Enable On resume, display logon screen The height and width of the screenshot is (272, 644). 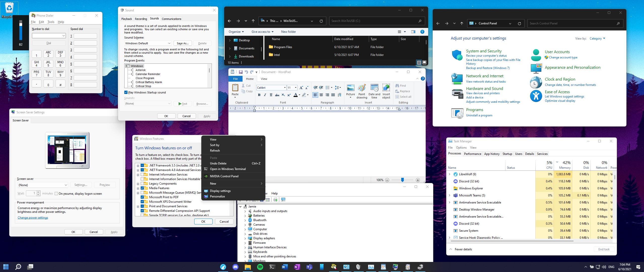(56, 194)
